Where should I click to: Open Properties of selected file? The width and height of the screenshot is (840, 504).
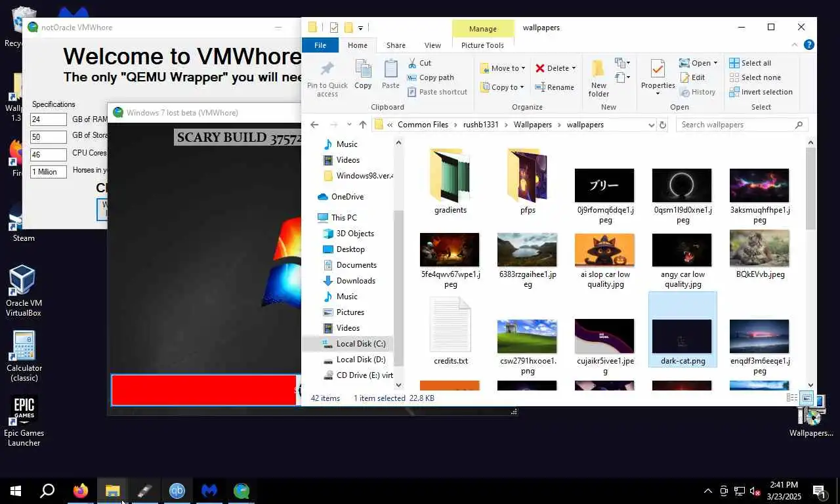tap(658, 77)
